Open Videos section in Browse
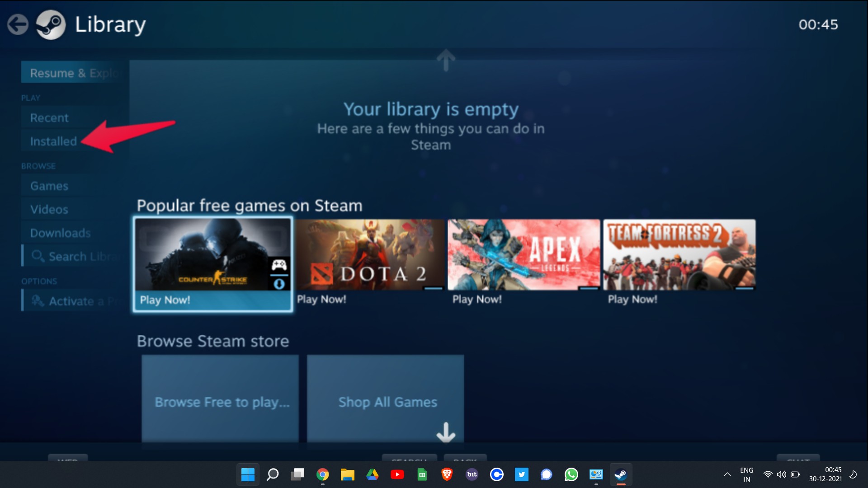This screenshot has width=868, height=488. coord(49,209)
